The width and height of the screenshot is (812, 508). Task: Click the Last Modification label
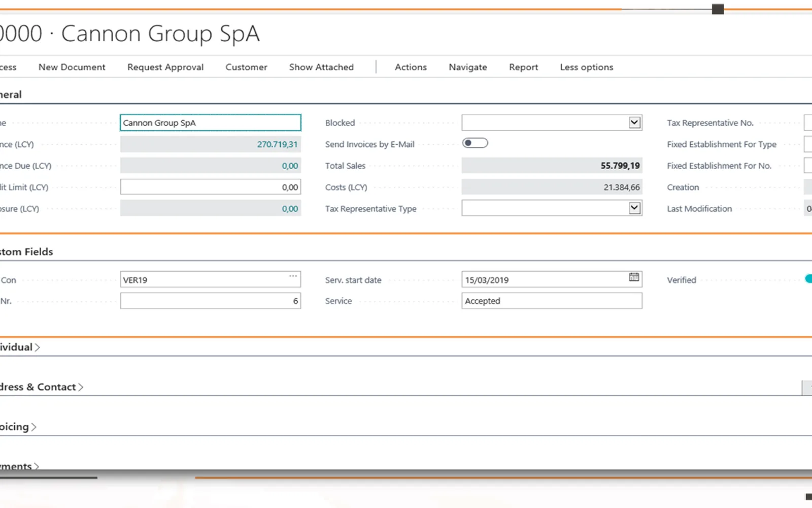tap(699, 209)
